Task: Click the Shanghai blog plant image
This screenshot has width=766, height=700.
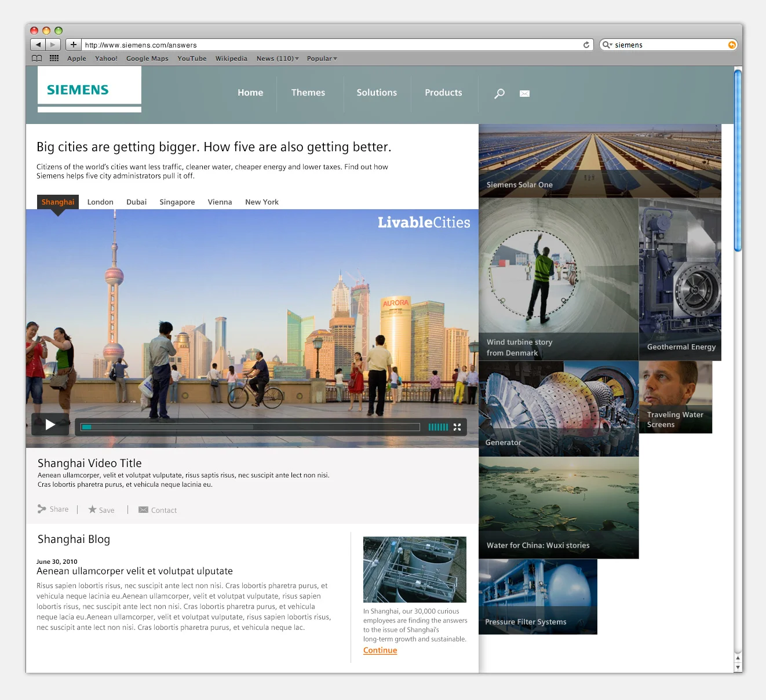Action: (415, 570)
